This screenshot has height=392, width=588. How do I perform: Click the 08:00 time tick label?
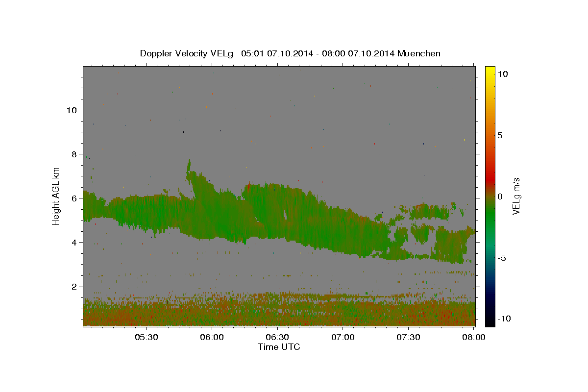[x=473, y=337]
